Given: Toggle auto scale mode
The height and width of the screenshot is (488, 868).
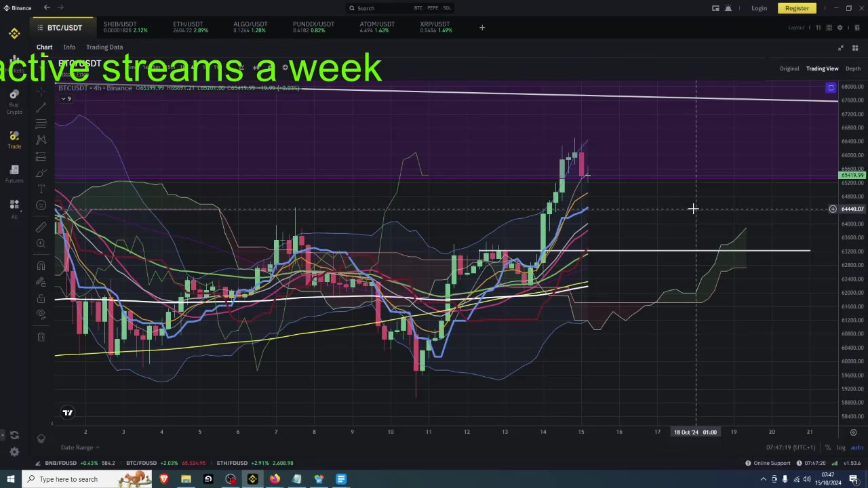Looking at the screenshot, I should coord(856,447).
